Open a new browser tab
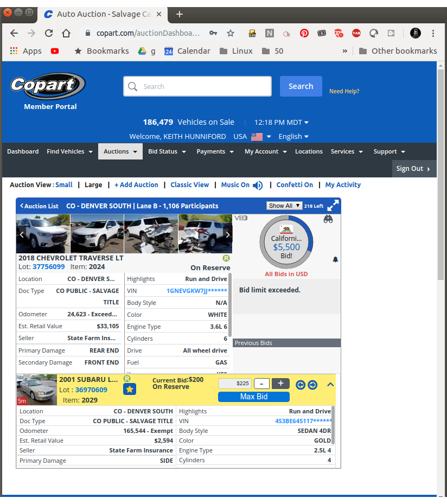Viewport: 447px width, 504px height. [180, 14]
